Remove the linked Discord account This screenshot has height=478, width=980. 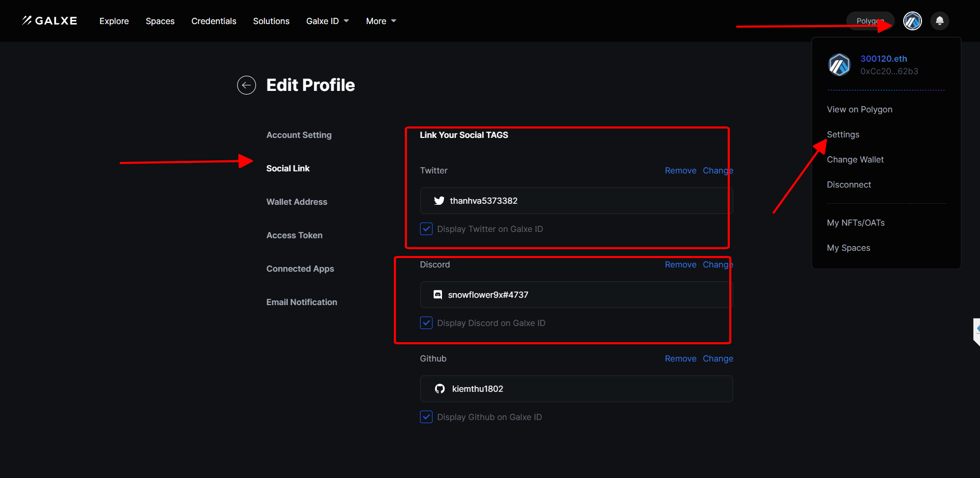tap(681, 264)
